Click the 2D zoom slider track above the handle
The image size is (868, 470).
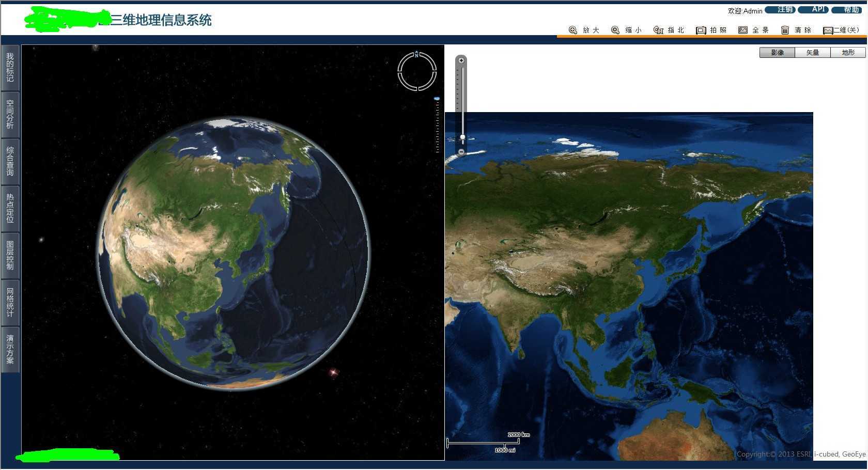(462, 101)
